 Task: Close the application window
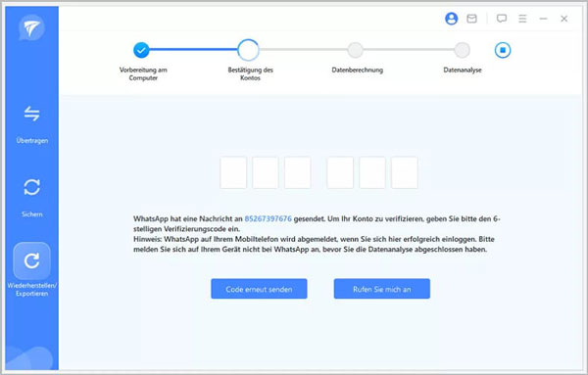563,19
